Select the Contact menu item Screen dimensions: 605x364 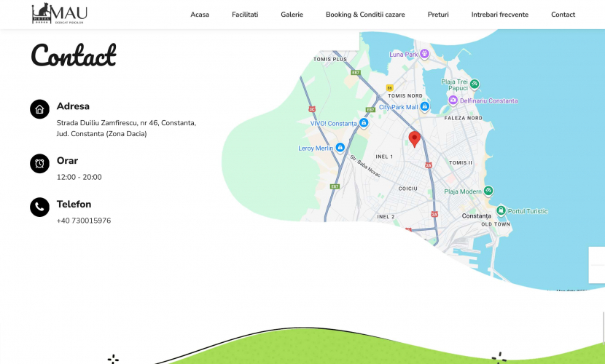tap(563, 15)
